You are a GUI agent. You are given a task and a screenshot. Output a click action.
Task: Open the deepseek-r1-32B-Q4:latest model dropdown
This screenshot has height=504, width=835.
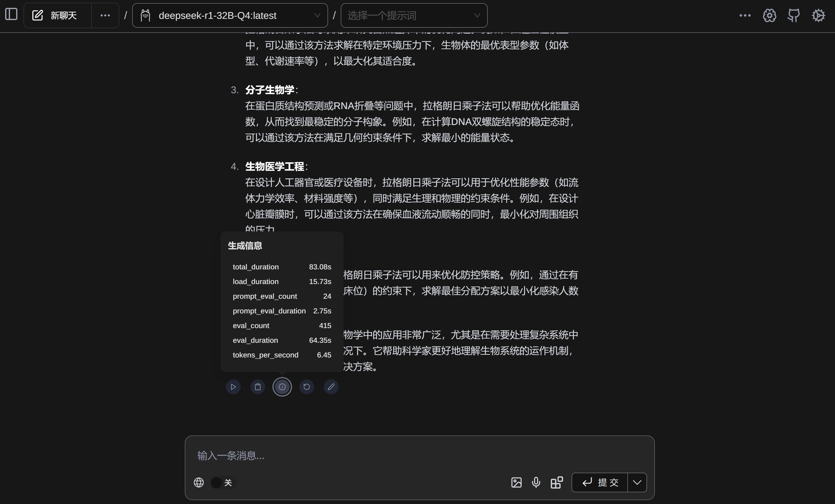pos(230,15)
